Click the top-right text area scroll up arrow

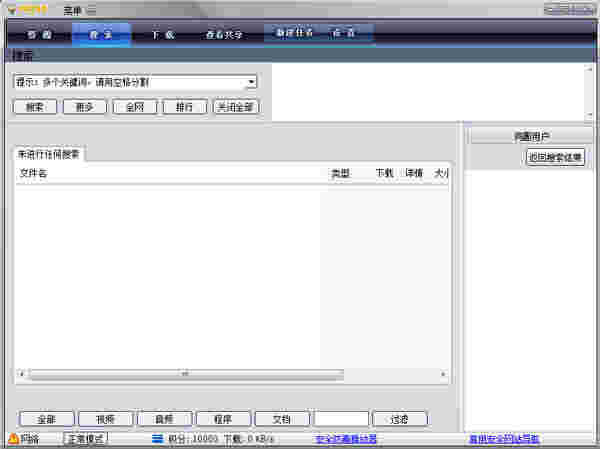(x=589, y=69)
